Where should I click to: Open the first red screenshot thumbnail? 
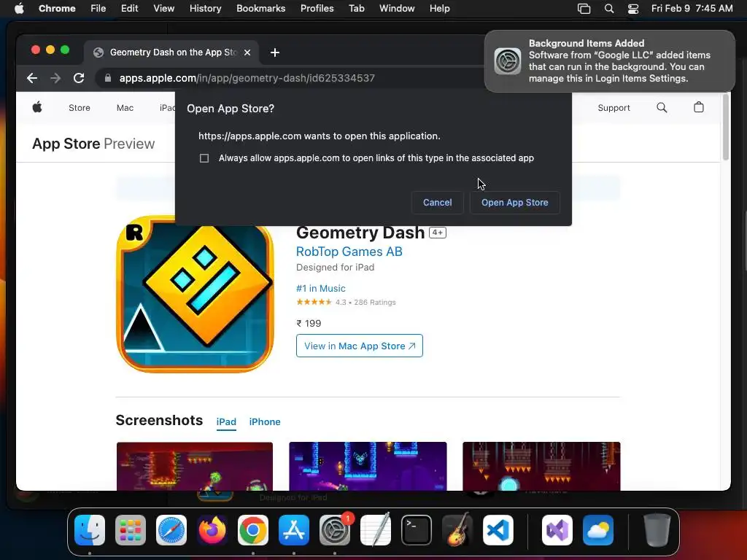click(195, 466)
